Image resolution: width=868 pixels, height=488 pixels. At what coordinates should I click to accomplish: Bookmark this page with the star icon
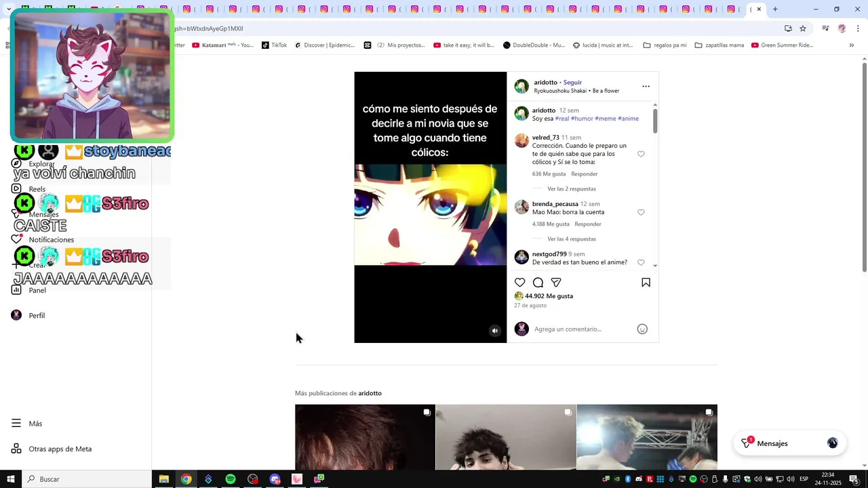click(x=803, y=28)
